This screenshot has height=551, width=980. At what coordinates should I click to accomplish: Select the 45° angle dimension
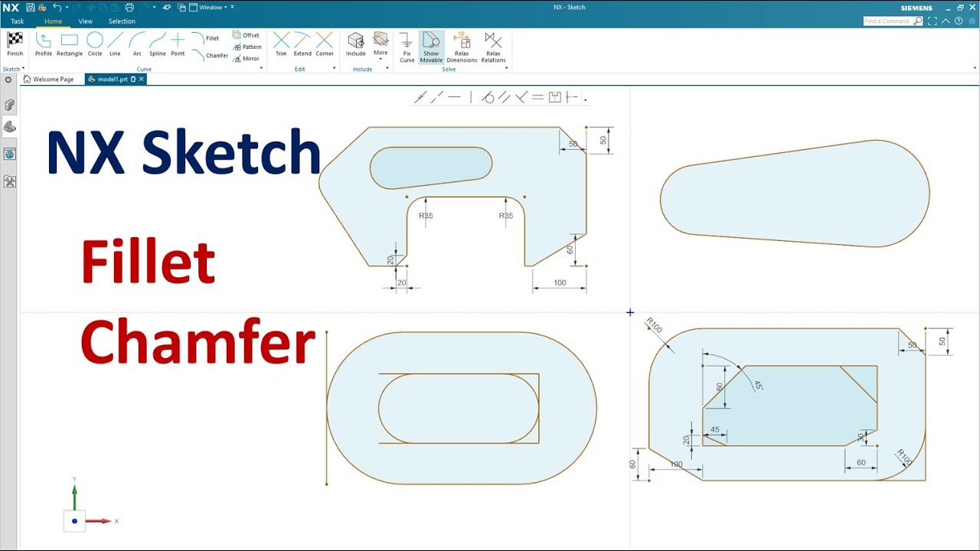click(x=758, y=385)
